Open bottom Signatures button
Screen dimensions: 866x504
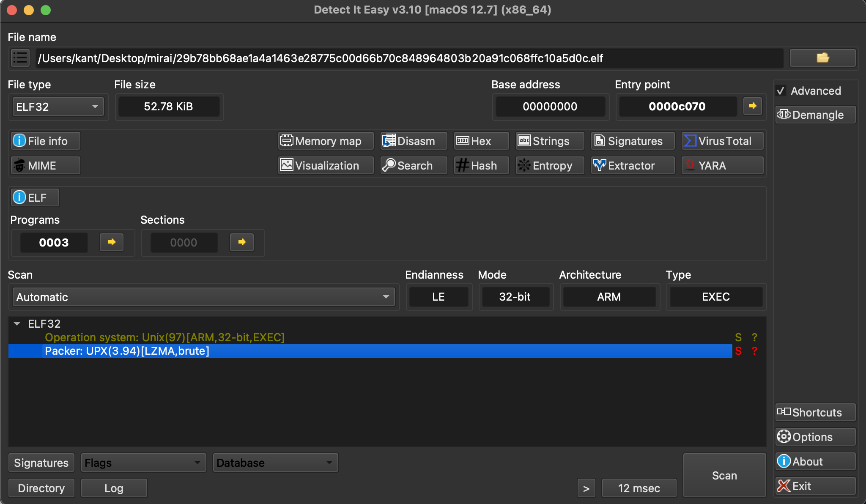pos(41,463)
